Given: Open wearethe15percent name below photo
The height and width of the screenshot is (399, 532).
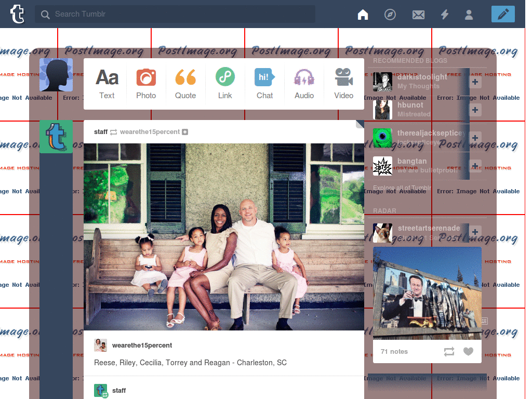Looking at the screenshot, I should [142, 345].
